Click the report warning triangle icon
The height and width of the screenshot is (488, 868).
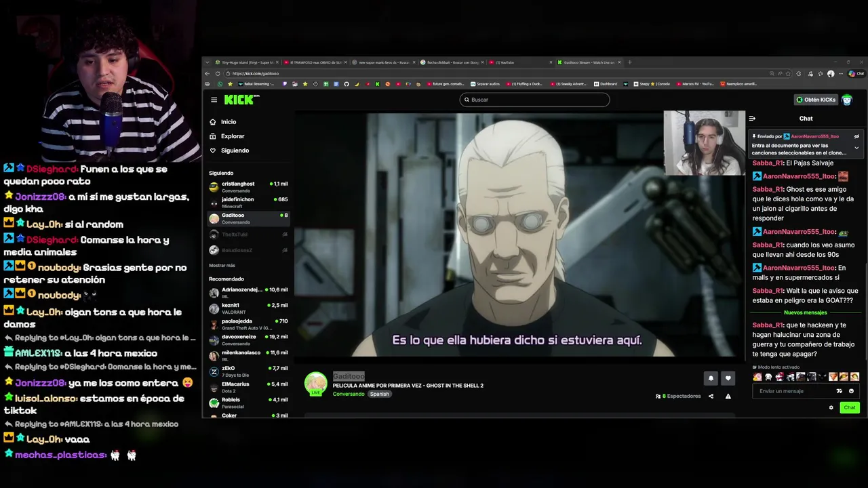728,396
